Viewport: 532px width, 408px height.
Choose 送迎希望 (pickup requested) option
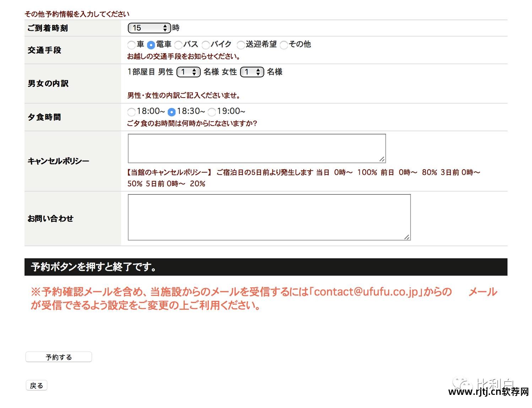tap(241, 45)
